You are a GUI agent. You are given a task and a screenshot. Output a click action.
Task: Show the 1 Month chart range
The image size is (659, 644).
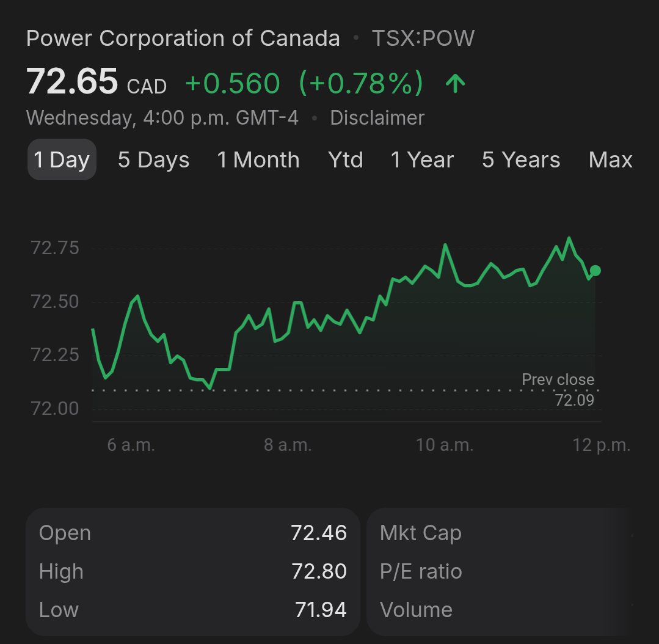[258, 160]
